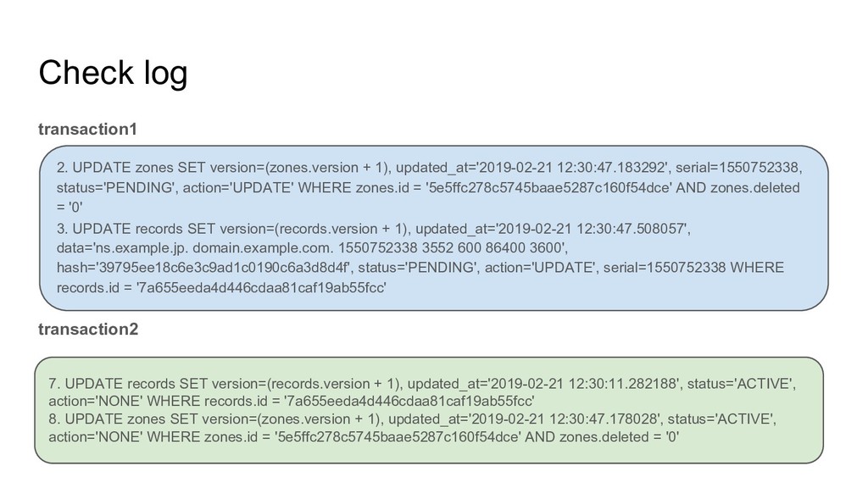
Task: Click timestamp '2019-02-21 12:30:47.178028'
Action: pos(563,419)
